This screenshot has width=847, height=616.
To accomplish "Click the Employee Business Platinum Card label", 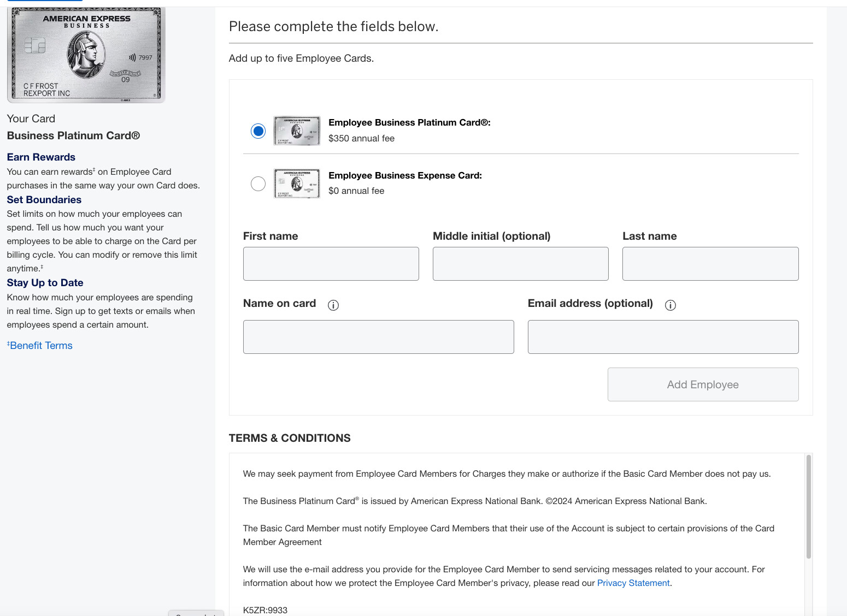I will click(409, 123).
